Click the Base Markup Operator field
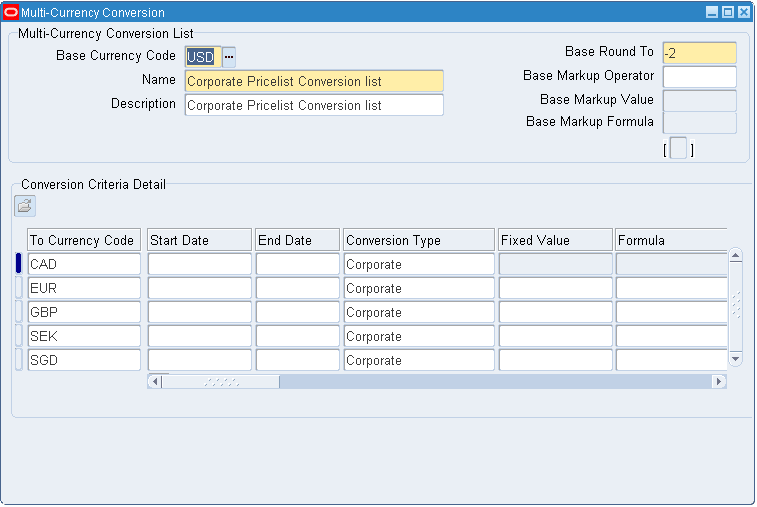 [700, 77]
